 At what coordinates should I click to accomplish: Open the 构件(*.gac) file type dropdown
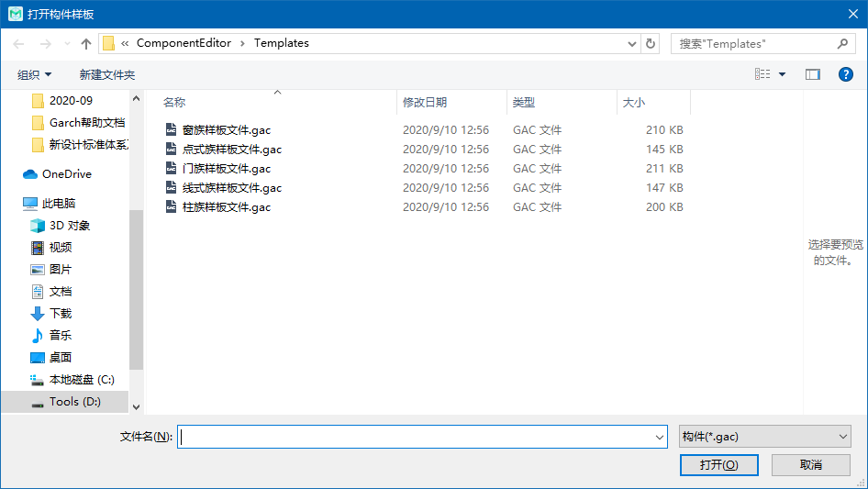765,437
